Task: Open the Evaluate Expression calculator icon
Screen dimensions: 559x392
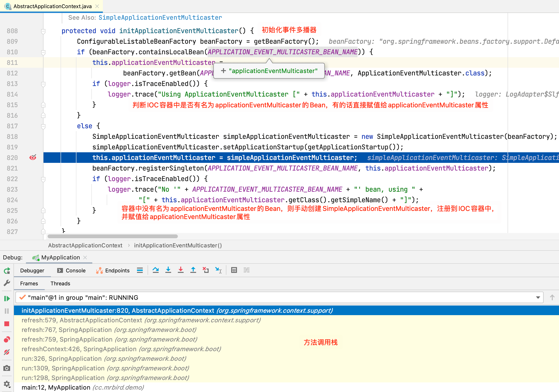Action: tap(234, 270)
